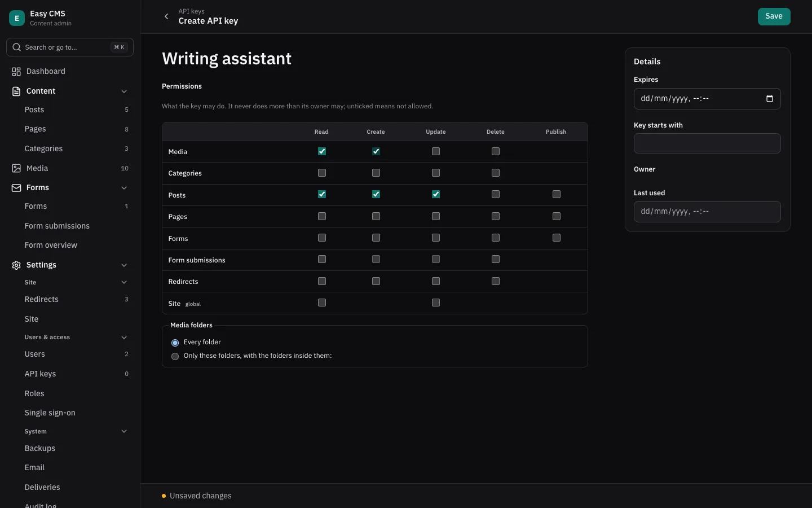The image size is (812, 508).
Task: Click the Expires date input
Action: [707, 99]
